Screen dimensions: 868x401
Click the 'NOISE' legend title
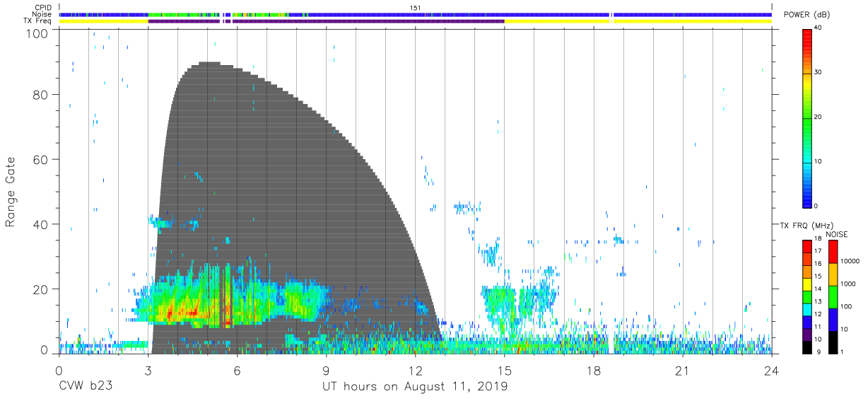[838, 233]
